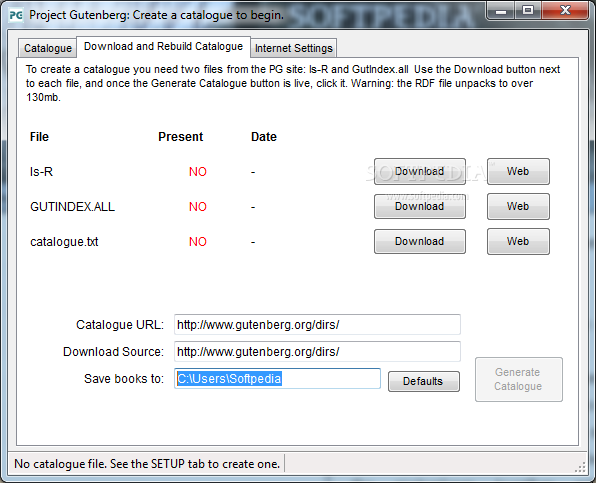Open Web link for catalogue.txt
Viewport: 596px width, 483px height.
click(518, 241)
